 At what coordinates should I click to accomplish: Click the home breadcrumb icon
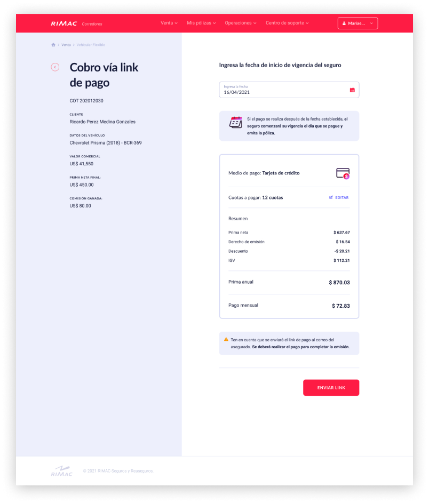pyautogui.click(x=53, y=45)
